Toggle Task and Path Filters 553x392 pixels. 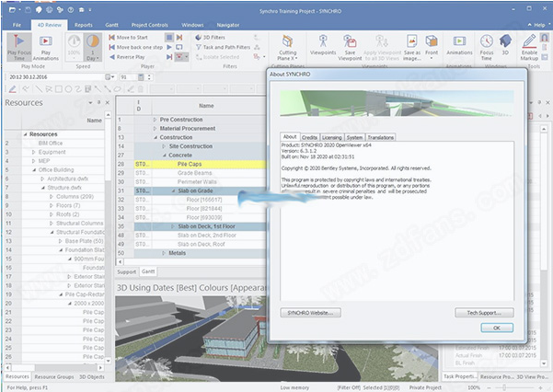[x=221, y=47]
